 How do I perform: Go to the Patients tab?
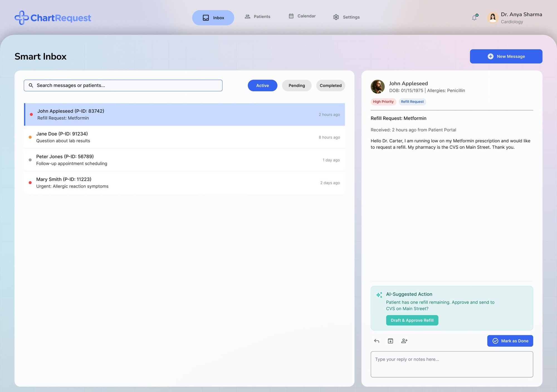point(257,17)
